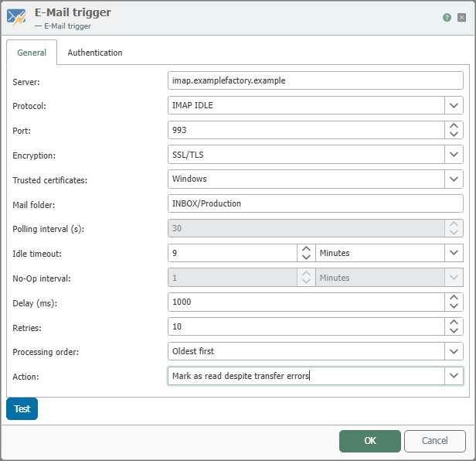Increase the Delay (ms) value
Screen dimensions: 476x461
coord(454,298)
